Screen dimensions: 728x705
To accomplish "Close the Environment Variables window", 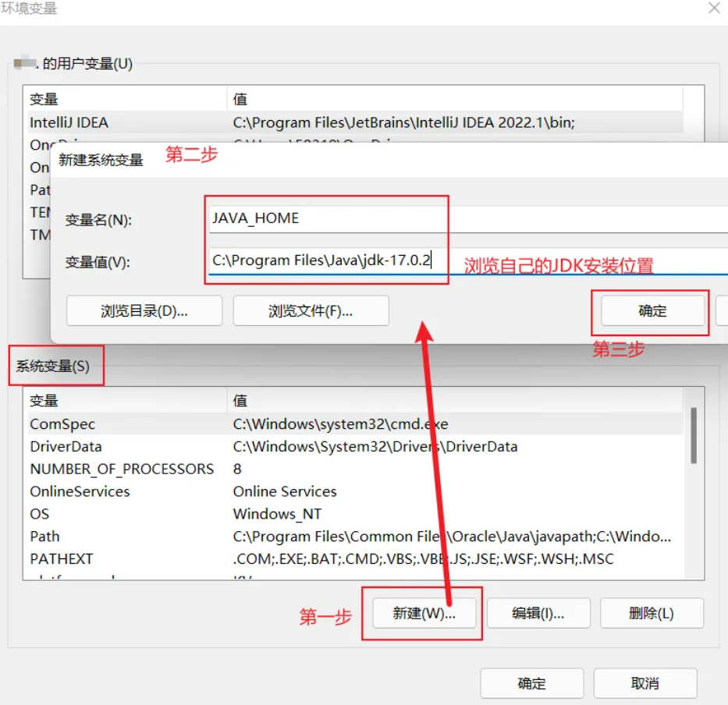I will [713, 9].
